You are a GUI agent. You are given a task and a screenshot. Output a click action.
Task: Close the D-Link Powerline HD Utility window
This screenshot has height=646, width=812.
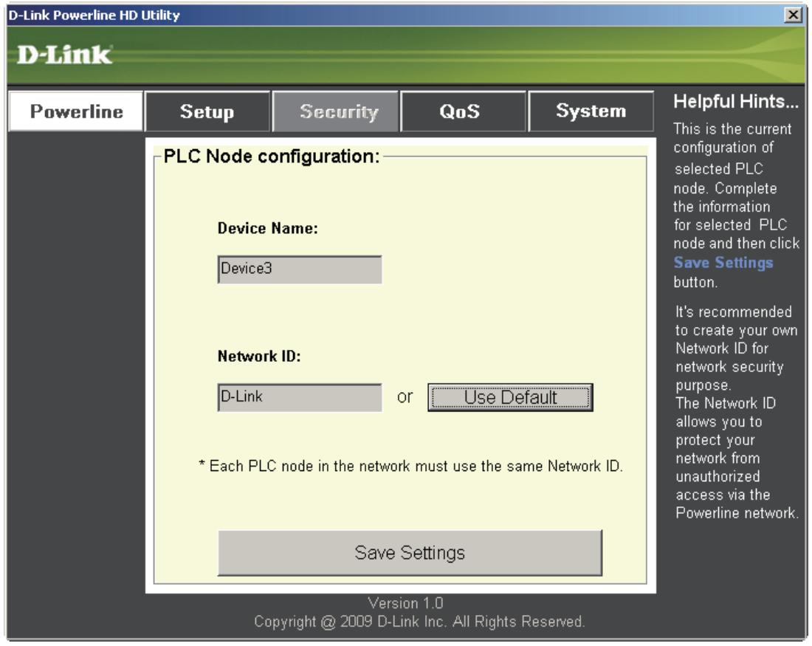point(793,15)
